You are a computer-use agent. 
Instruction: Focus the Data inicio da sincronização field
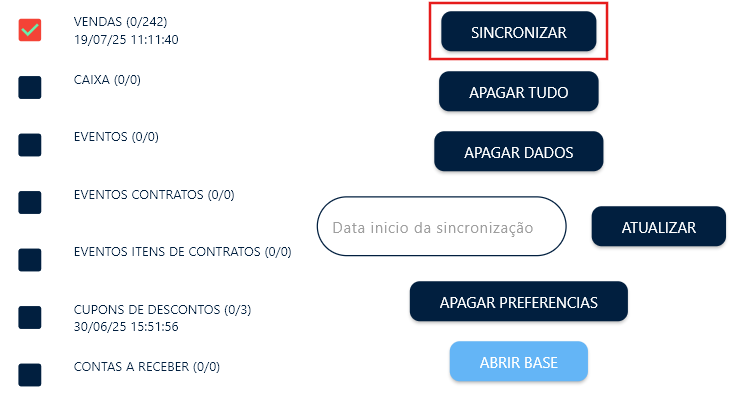pyautogui.click(x=441, y=227)
